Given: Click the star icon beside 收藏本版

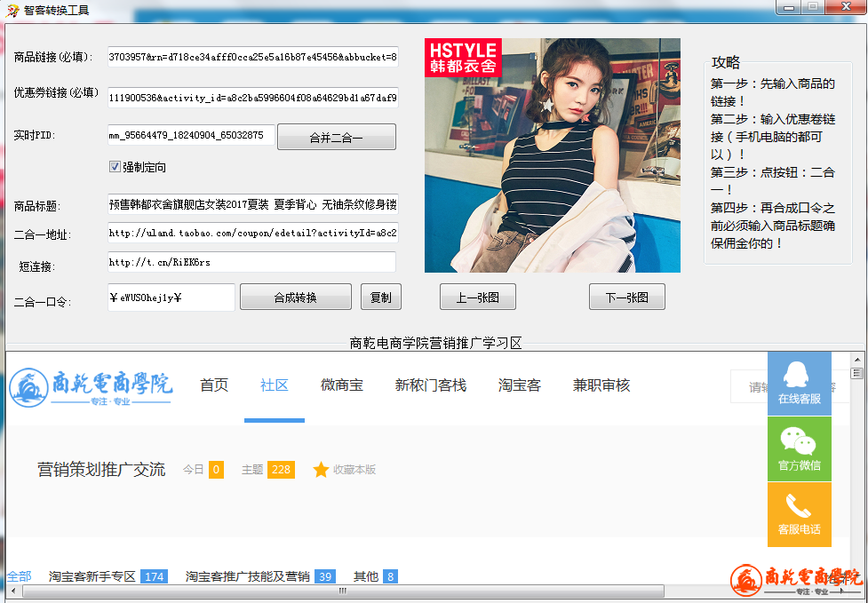Looking at the screenshot, I should pyautogui.click(x=321, y=470).
